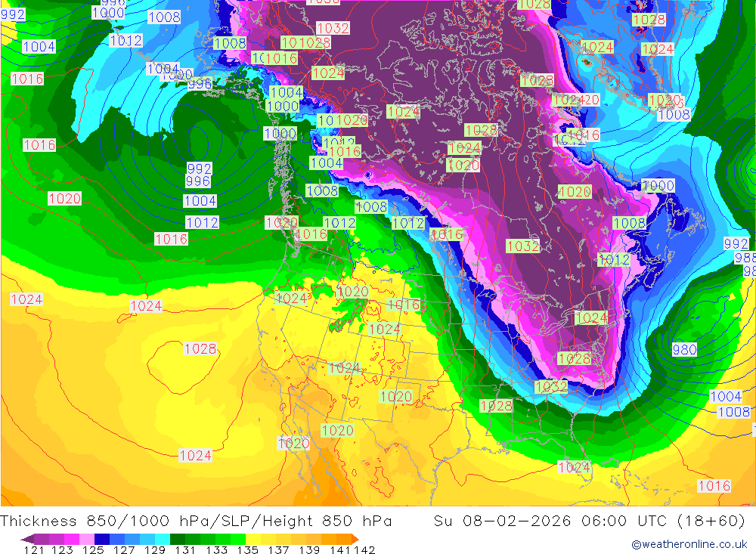Click the 1020 label over Hudson Bay
The image size is (756, 554).
pos(575,191)
